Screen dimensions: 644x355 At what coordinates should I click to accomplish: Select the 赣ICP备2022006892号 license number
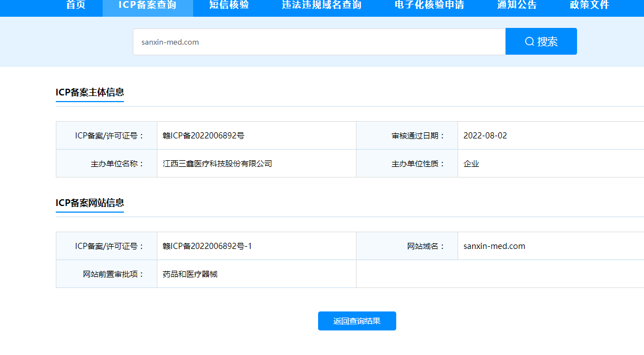click(x=203, y=136)
